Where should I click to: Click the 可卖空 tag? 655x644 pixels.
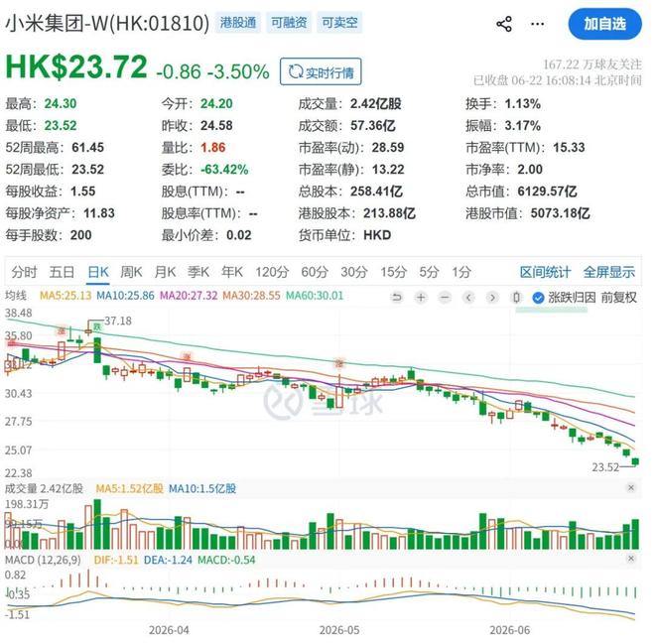tap(339, 22)
